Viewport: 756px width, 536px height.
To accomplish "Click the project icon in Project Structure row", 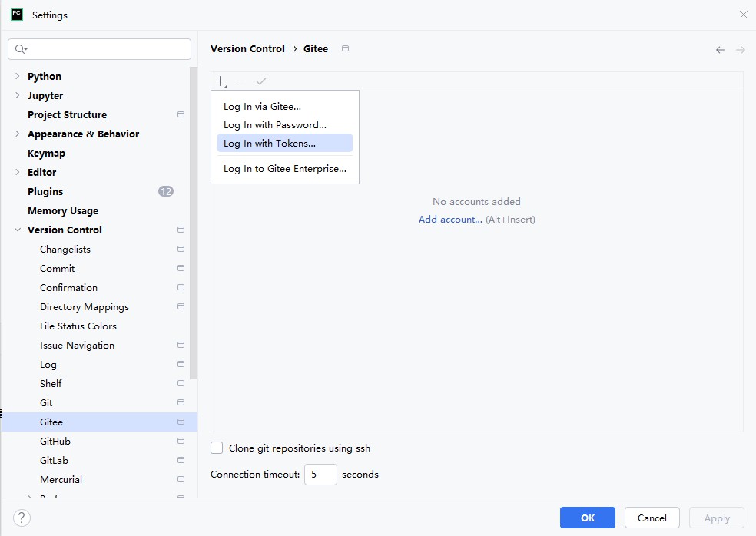I will pos(181,114).
